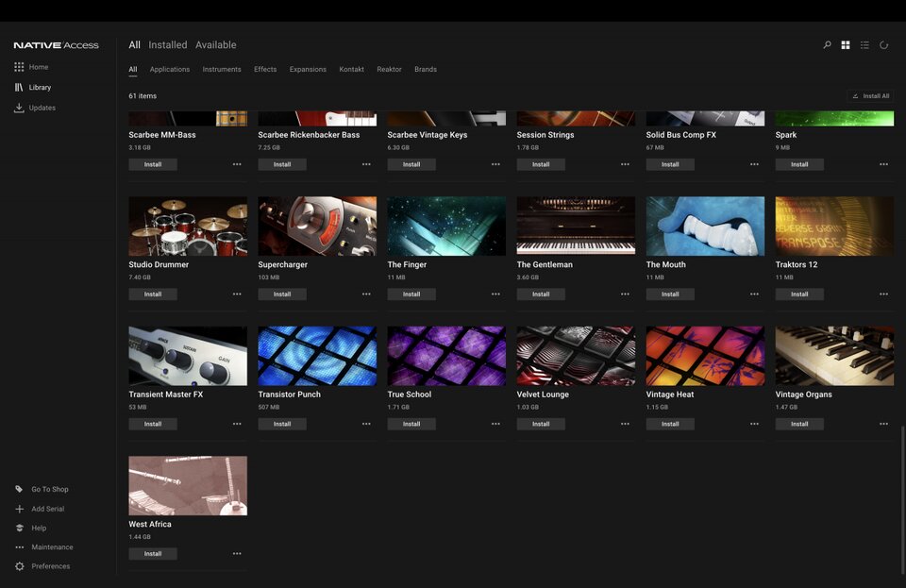Install The Gentleman piano
This screenshot has width=906, height=588.
pos(541,294)
